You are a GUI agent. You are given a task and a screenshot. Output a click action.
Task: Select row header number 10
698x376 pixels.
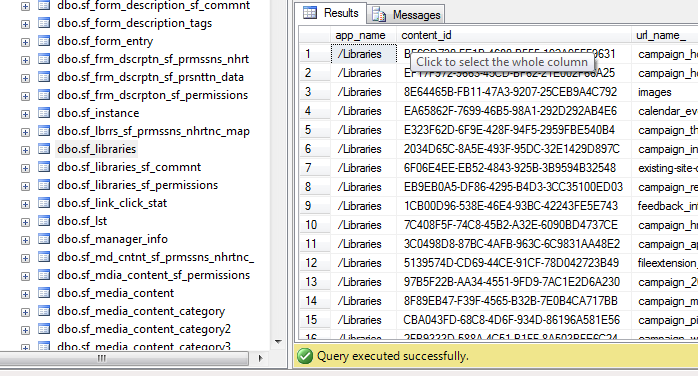pos(314,225)
